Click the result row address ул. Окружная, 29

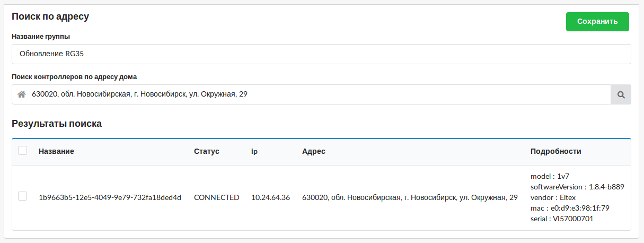click(409, 197)
